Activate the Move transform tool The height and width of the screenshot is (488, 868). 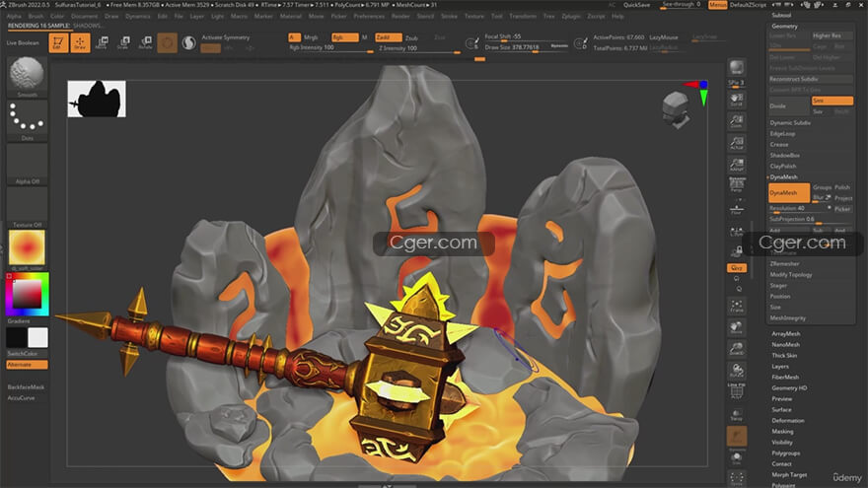coord(102,43)
